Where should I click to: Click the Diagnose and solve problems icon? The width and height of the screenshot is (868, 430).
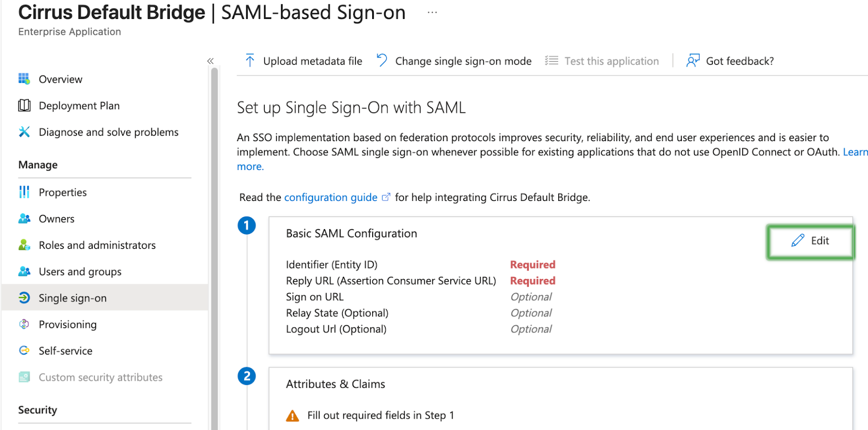[x=24, y=132]
